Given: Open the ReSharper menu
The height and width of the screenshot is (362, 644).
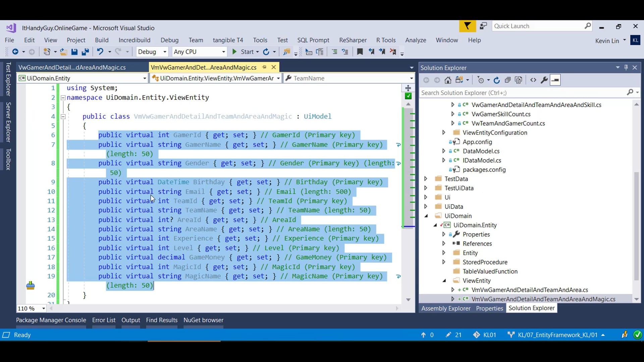Looking at the screenshot, I should tap(353, 40).
